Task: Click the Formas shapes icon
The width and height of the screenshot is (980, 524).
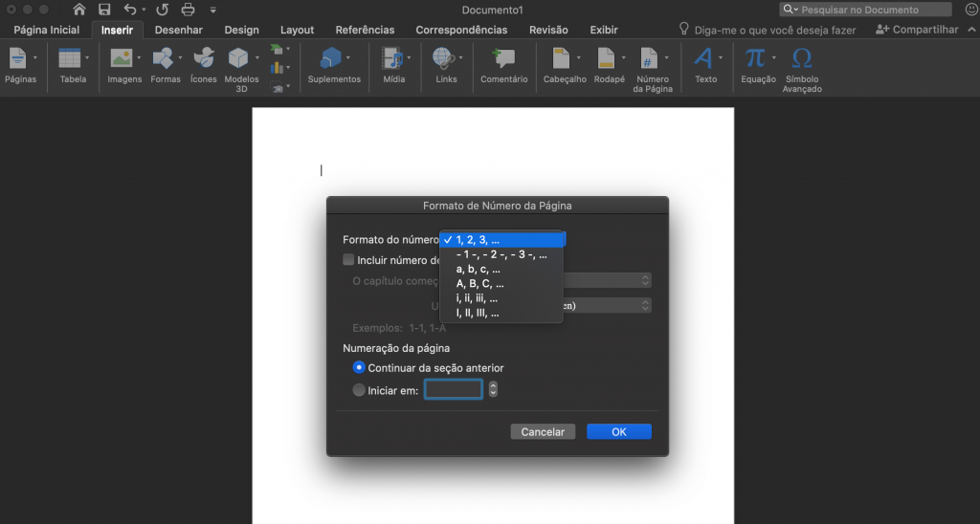Action: click(x=163, y=58)
